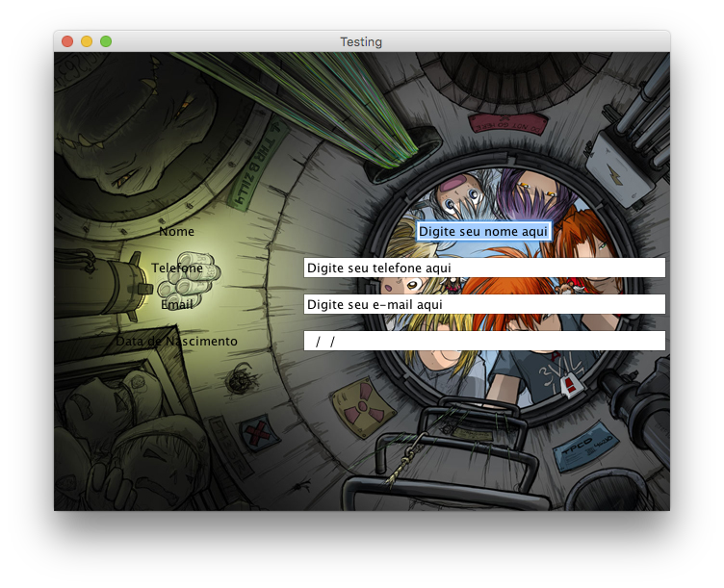Click the 'Telefone' label
The height and width of the screenshot is (588, 724).
(x=177, y=268)
